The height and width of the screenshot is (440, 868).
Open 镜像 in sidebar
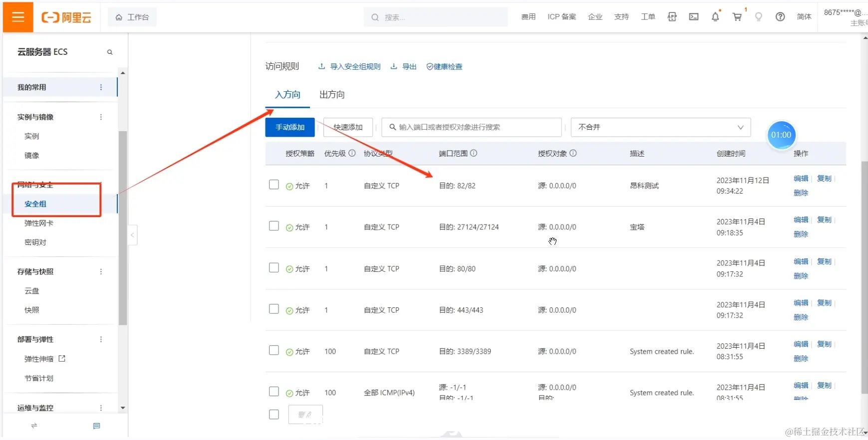coord(31,156)
